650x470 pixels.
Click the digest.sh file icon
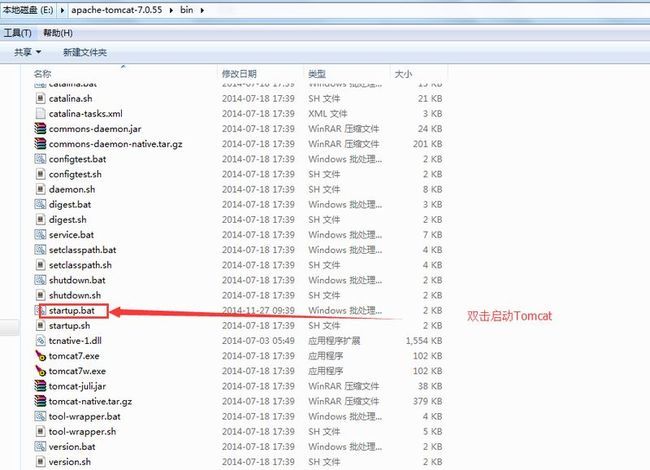pyautogui.click(x=40, y=219)
